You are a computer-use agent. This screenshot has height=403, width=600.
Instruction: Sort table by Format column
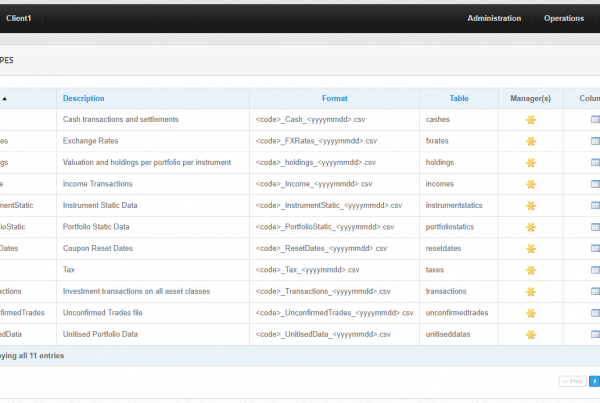click(x=334, y=98)
